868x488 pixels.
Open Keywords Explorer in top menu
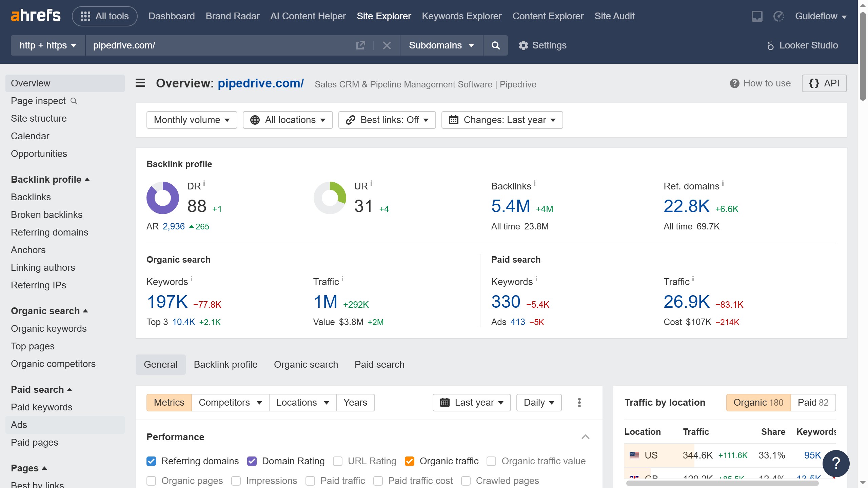click(461, 16)
